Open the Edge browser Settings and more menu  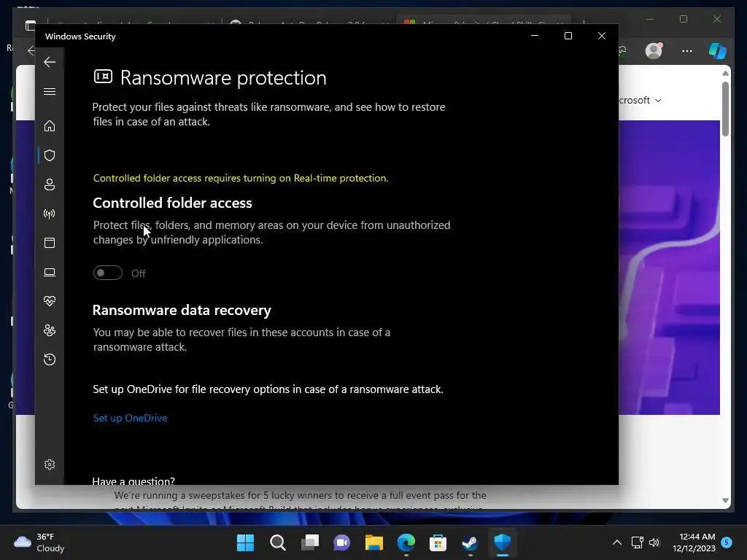pyautogui.click(x=687, y=51)
